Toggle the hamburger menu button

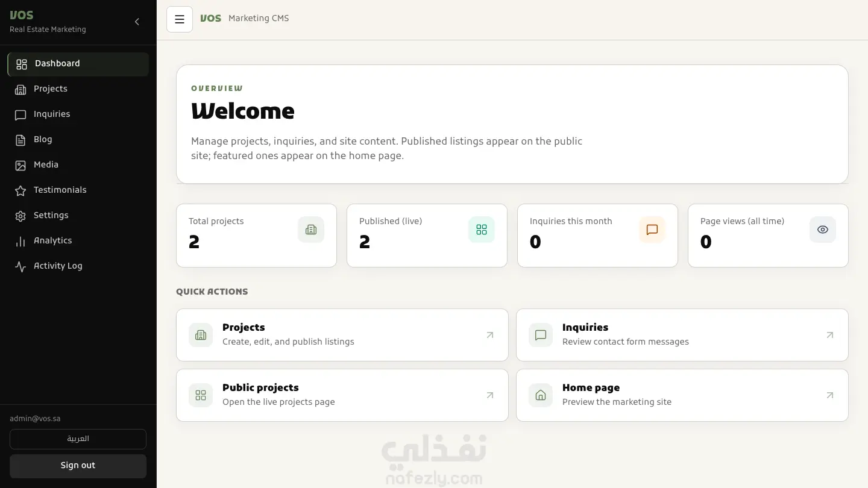180,19
